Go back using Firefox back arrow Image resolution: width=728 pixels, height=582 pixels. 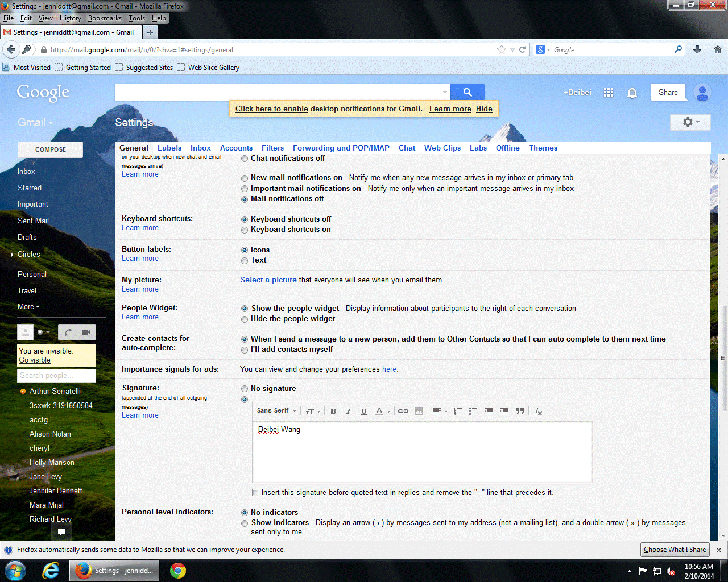pos(11,49)
